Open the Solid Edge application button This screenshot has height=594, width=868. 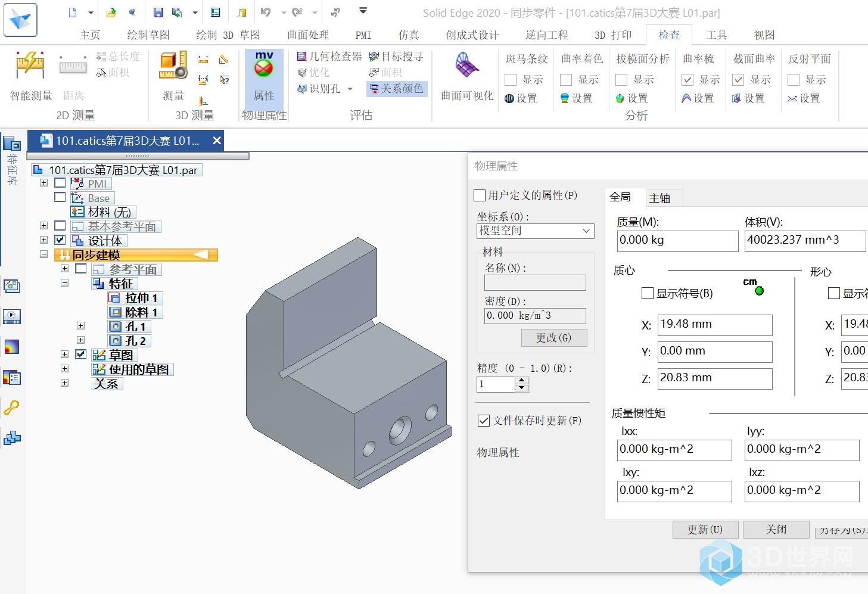(x=20, y=20)
